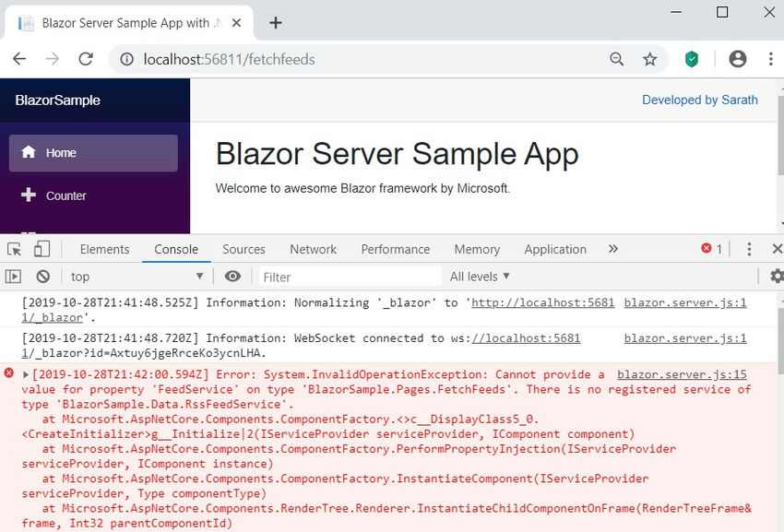784x532 pixels.
Task: Open the DevTools three-dot menu
Action: [750, 249]
